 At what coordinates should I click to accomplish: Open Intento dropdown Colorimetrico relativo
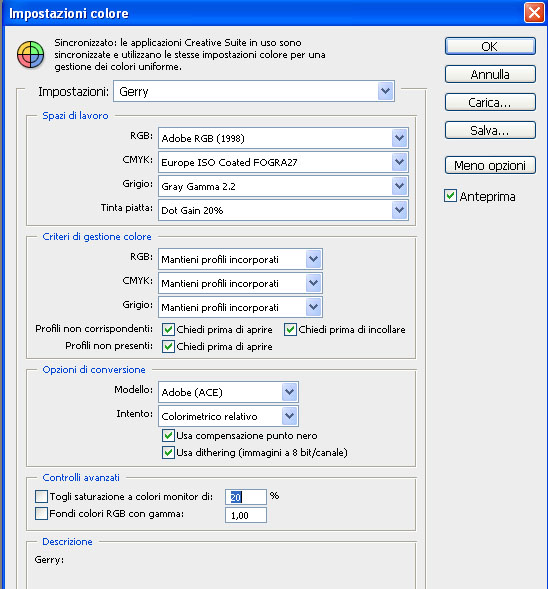[228, 416]
